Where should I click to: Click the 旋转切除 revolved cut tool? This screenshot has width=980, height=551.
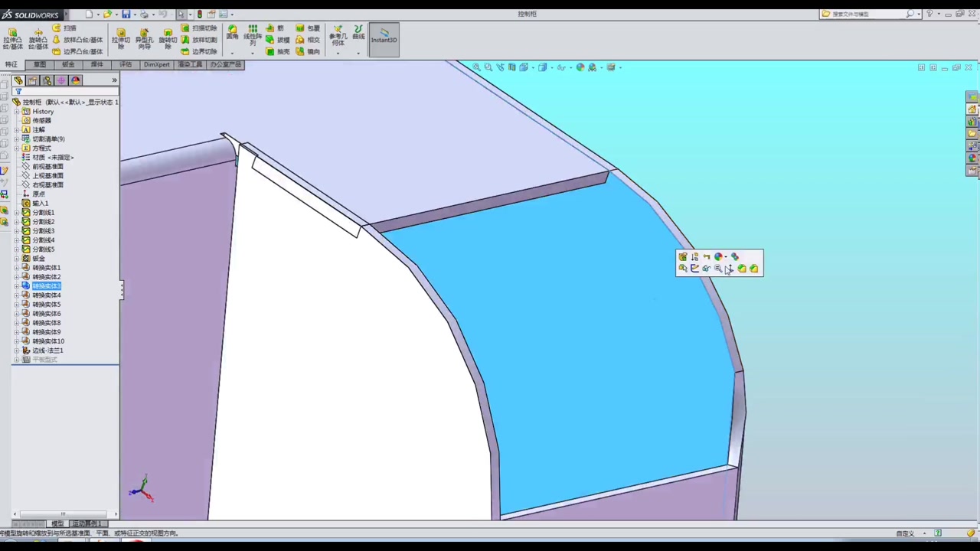click(168, 39)
